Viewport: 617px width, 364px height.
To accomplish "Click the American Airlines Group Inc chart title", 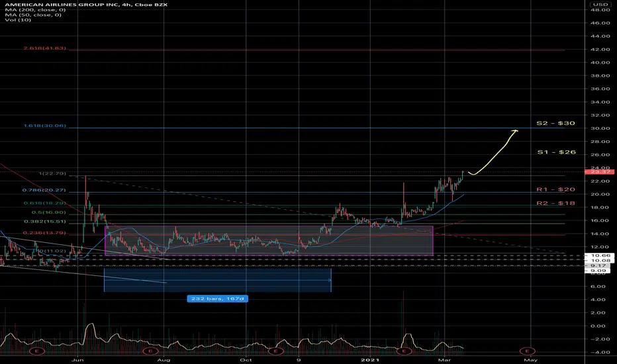I will [86, 5].
